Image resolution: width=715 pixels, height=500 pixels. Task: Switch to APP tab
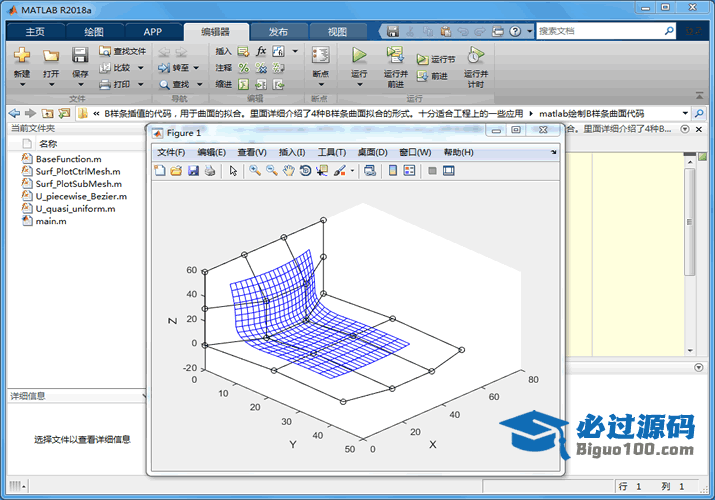(153, 32)
